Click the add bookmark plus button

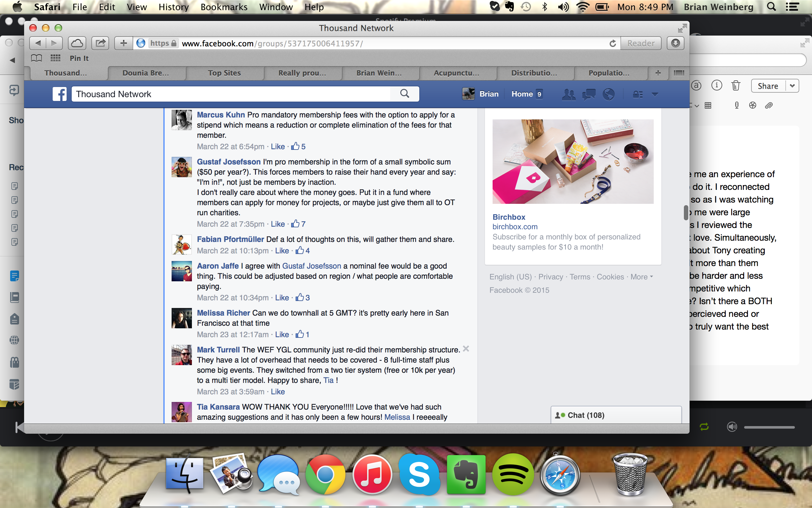[123, 43]
